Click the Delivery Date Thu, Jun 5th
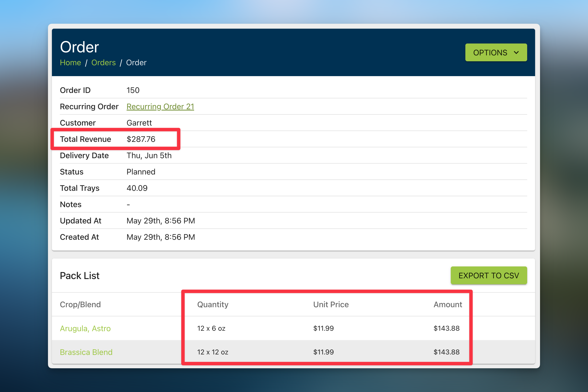Screen dimensions: 588x392 [149, 155]
